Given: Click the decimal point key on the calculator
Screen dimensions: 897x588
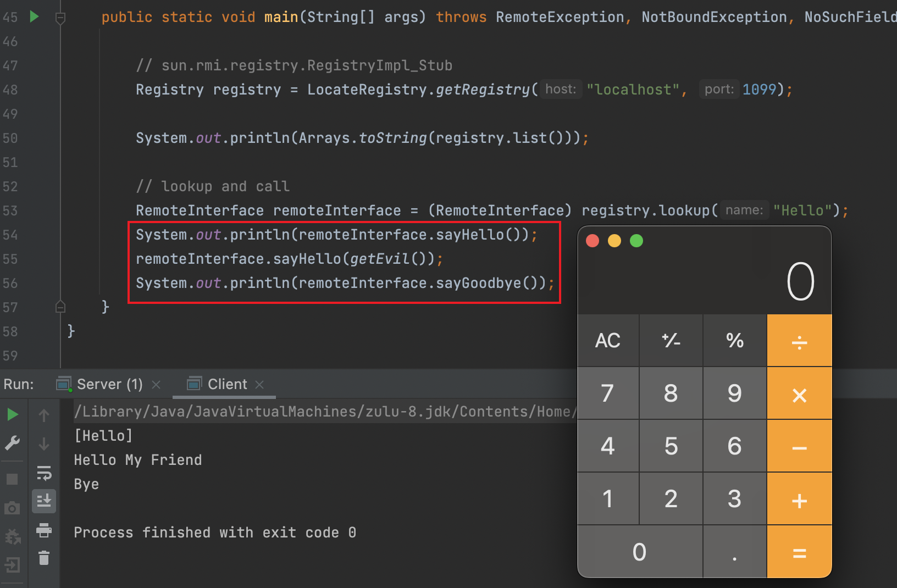Looking at the screenshot, I should (735, 552).
